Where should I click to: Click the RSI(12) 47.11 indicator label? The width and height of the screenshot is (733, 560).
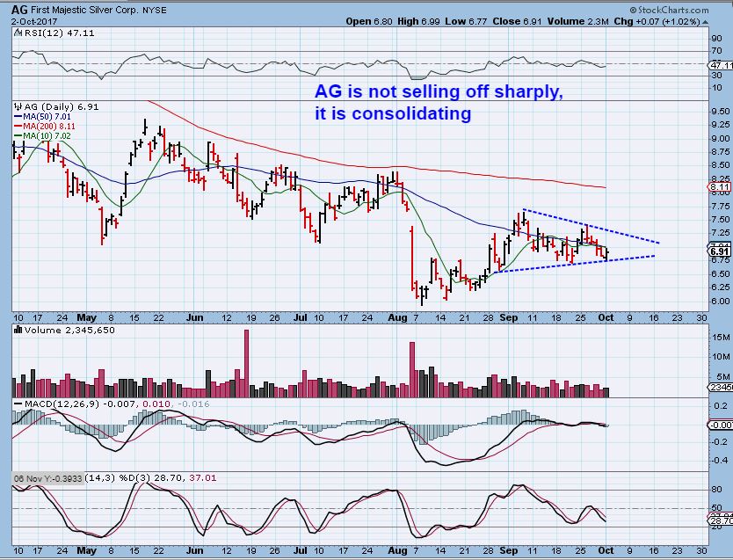point(60,33)
